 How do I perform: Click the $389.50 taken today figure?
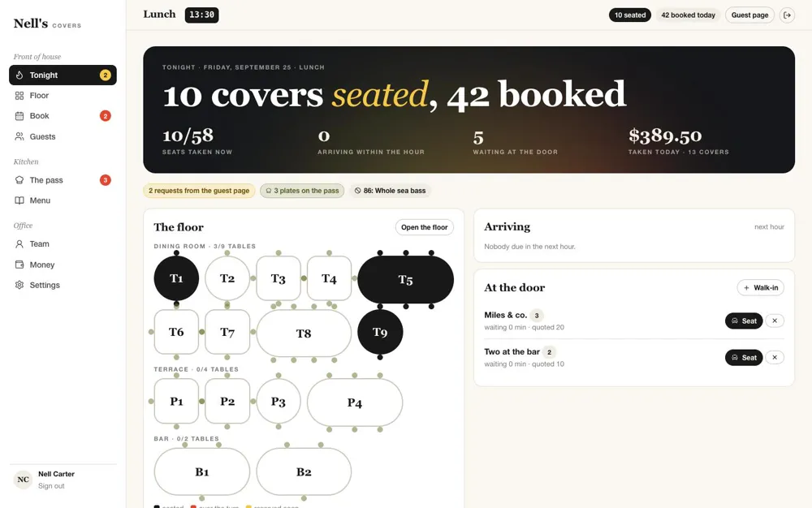pos(665,136)
